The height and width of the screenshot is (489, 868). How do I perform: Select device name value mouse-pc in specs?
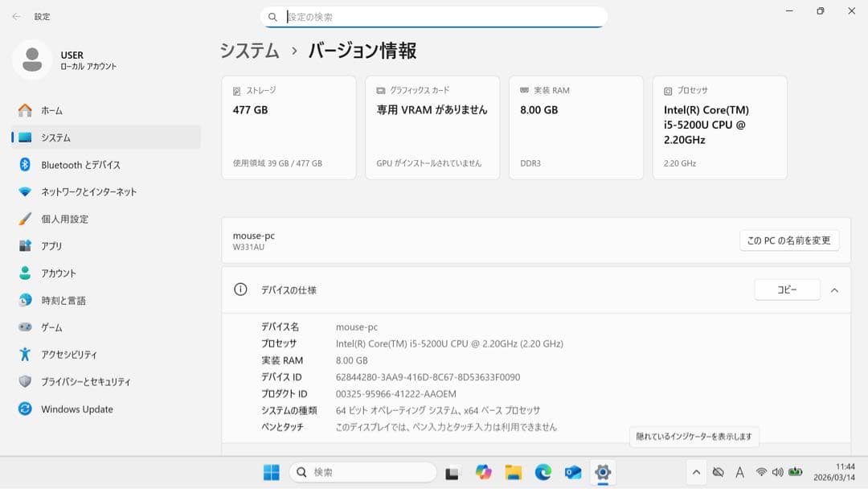(x=357, y=327)
